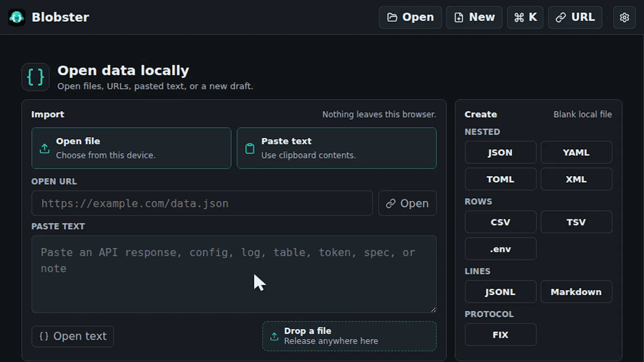The height and width of the screenshot is (362, 644).
Task: Create a blank FIX protocol file
Action: click(500, 335)
